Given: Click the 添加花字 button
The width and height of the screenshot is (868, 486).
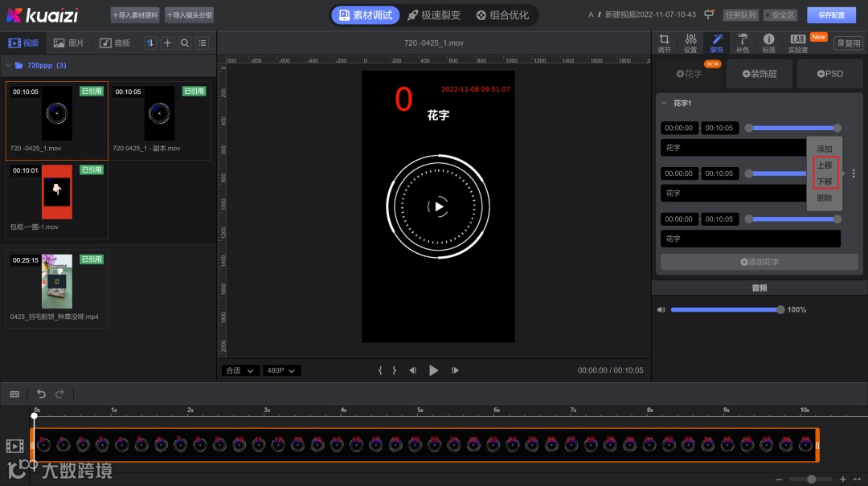Looking at the screenshot, I should [x=759, y=262].
